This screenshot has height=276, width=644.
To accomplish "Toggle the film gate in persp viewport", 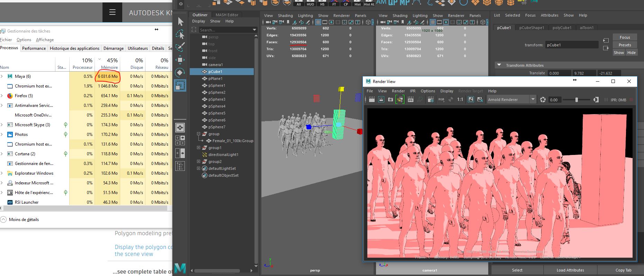I will coord(325,22).
